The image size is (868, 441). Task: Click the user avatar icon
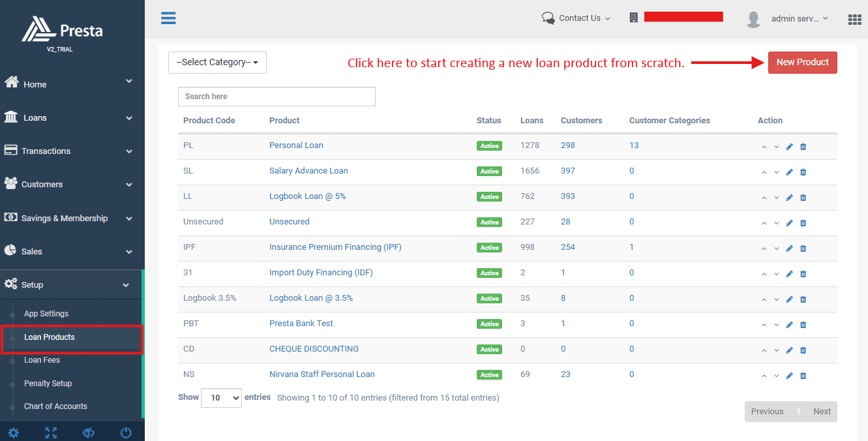tap(753, 19)
